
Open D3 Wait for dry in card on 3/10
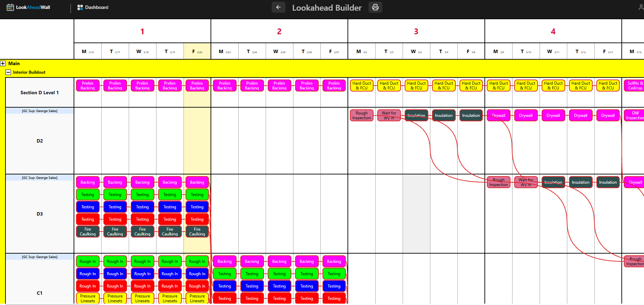(x=526, y=182)
